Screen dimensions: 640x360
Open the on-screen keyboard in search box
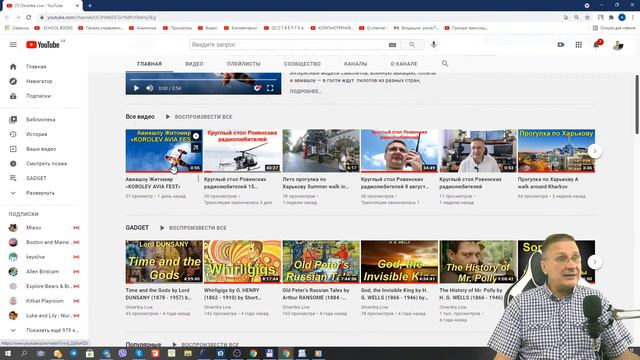392,45
